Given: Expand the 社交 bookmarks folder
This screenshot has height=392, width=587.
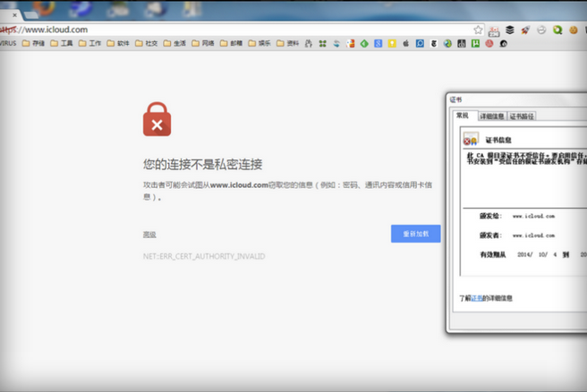Looking at the screenshot, I should point(147,44).
